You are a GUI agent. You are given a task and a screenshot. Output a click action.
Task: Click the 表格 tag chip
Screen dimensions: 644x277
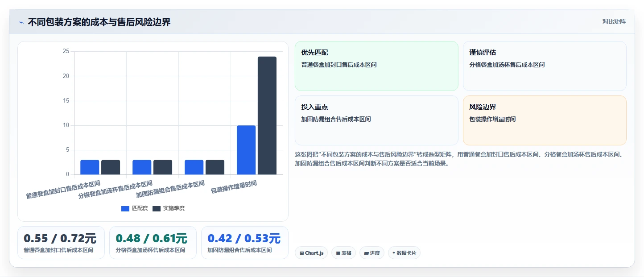343,253
